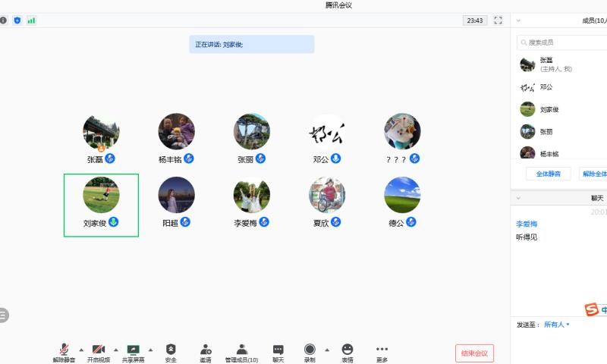Open the 表情 emoji reactions icon
This screenshot has height=364, width=607.
pos(347,352)
